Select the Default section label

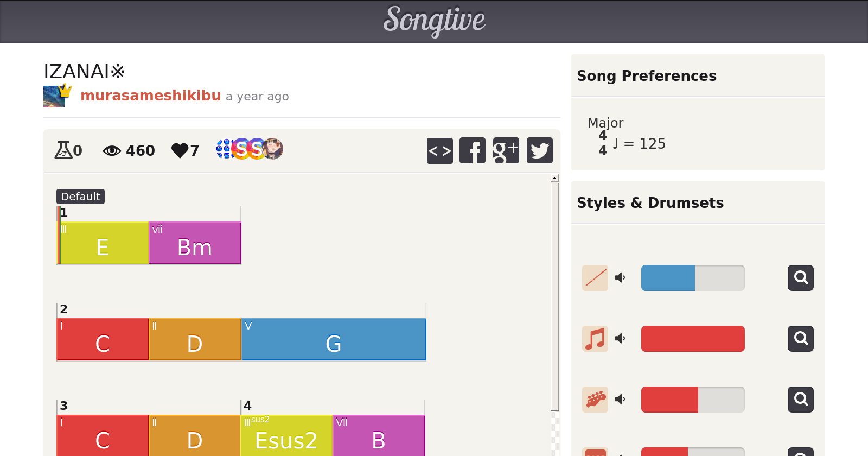pos(80,197)
